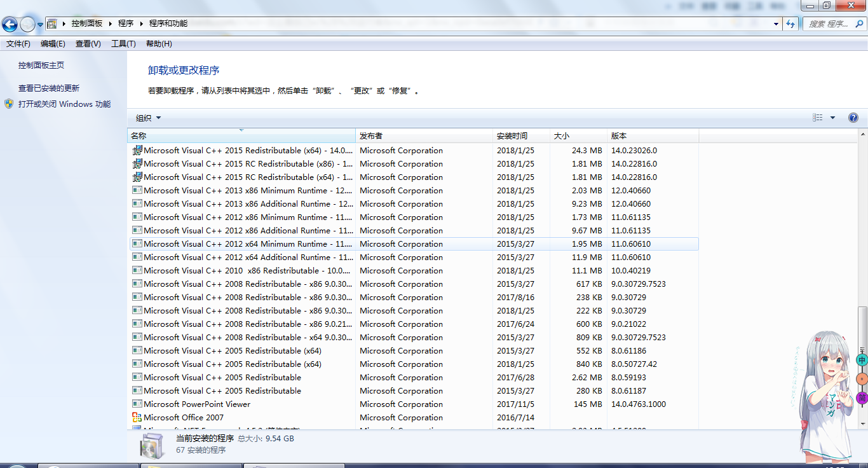The image size is (868, 468).
Task: Open the 工具(T) menu
Action: 123,44
